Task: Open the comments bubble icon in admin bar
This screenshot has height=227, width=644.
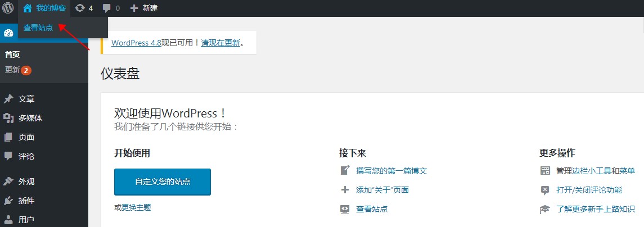Action: pos(106,8)
